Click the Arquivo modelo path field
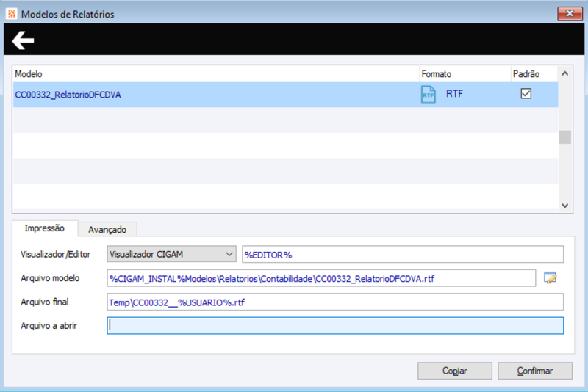Screen dimensions: 588x392 [321, 278]
